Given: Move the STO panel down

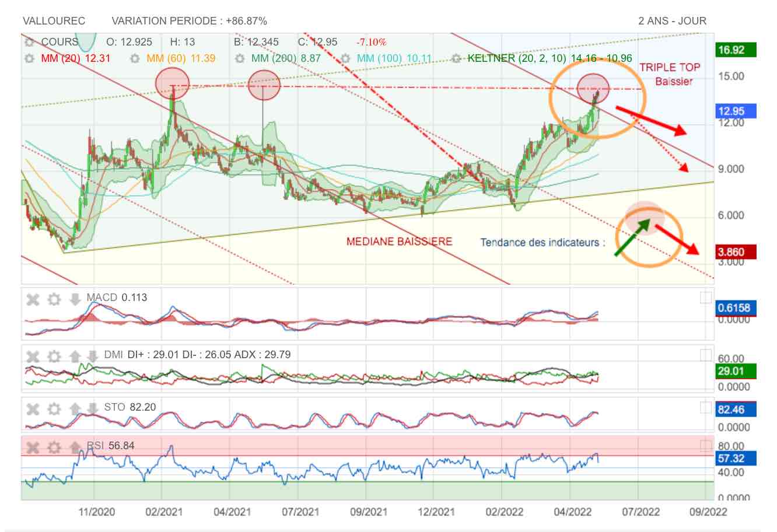Looking at the screenshot, I should coord(93,408).
